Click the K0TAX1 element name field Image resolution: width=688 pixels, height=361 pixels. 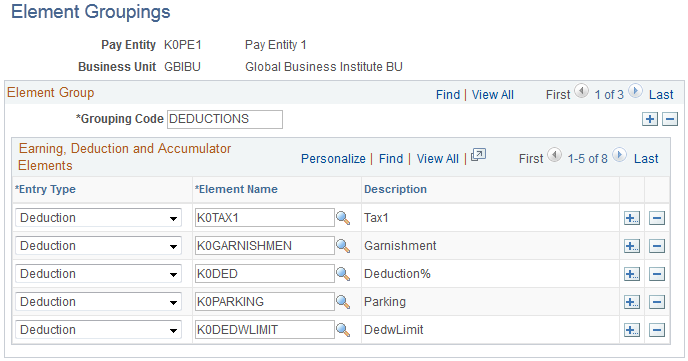click(265, 218)
